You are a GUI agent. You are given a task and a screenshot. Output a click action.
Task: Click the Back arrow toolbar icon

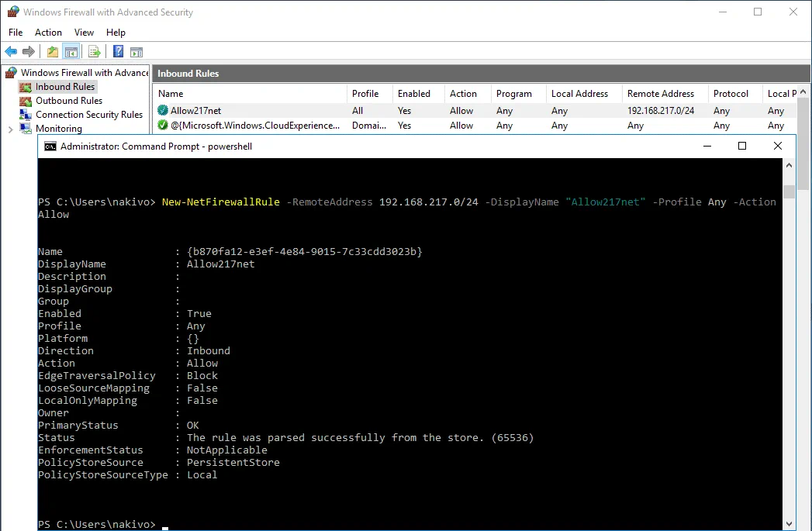click(x=11, y=52)
